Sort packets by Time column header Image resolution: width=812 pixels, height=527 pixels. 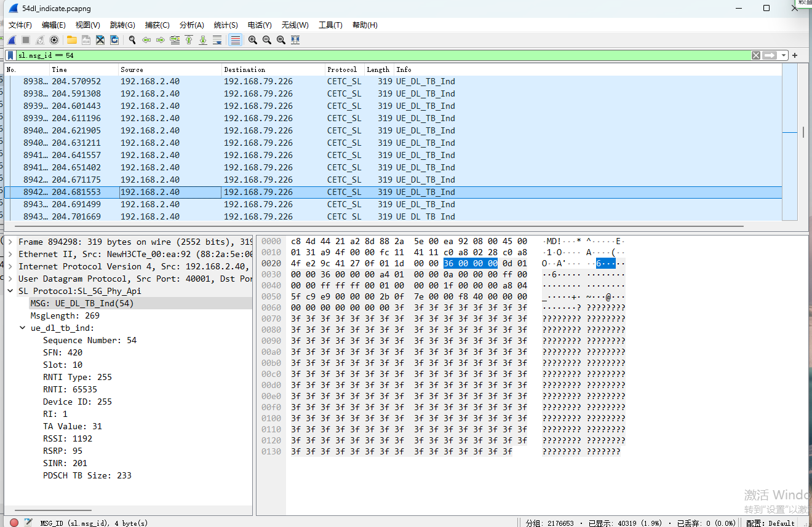click(x=84, y=69)
